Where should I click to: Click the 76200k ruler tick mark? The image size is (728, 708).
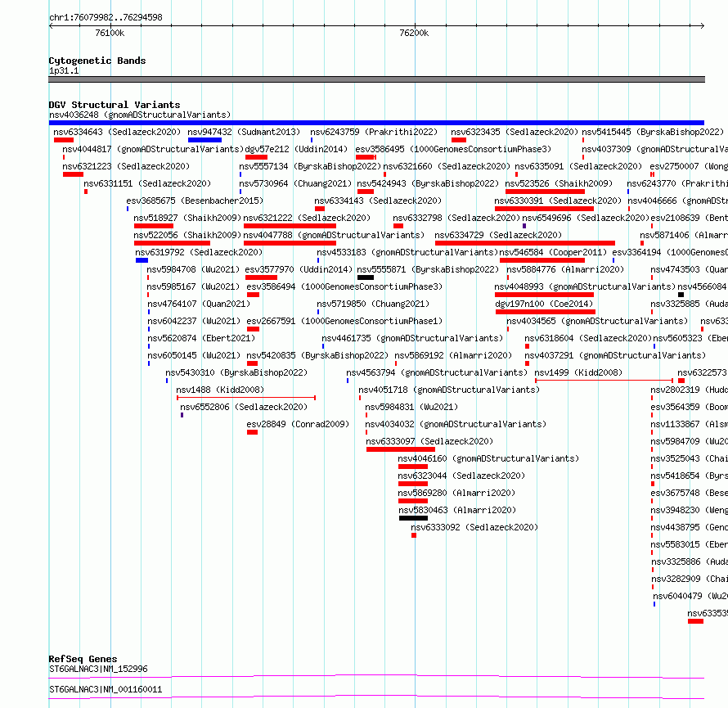tap(415, 26)
